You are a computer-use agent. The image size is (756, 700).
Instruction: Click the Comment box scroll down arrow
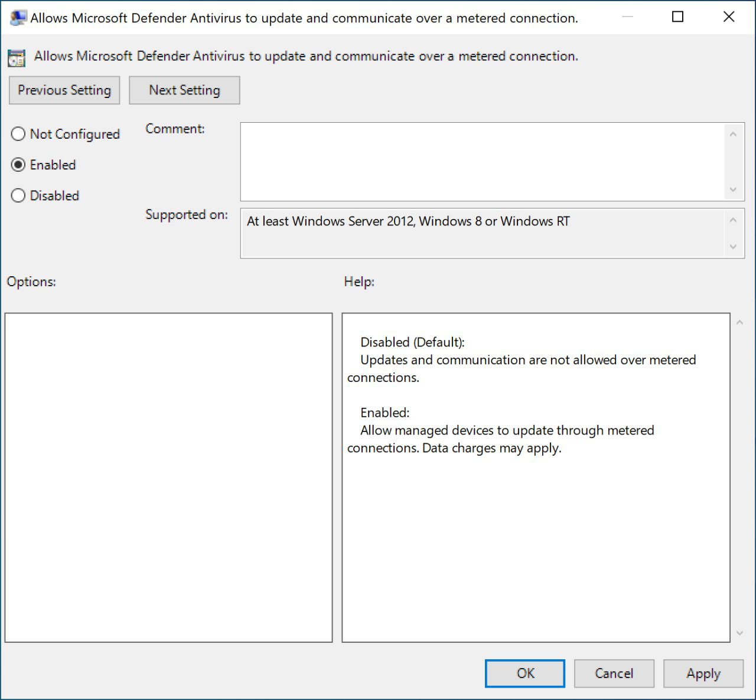click(x=733, y=189)
